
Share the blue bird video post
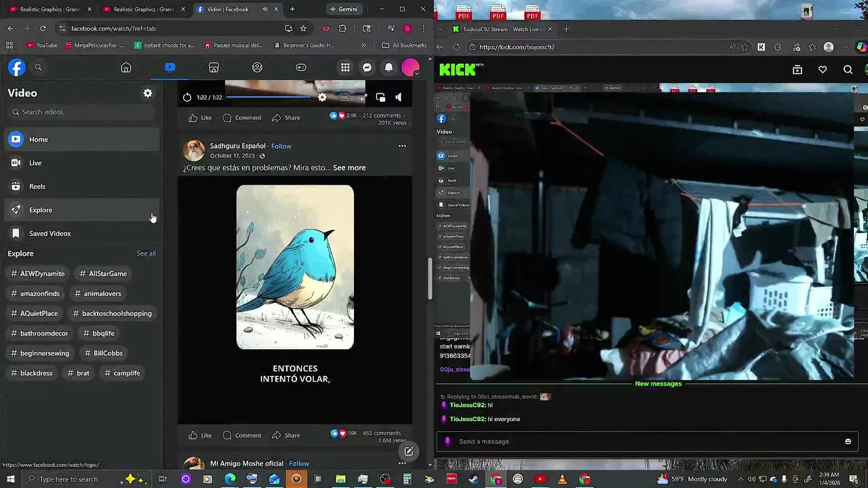click(x=285, y=435)
